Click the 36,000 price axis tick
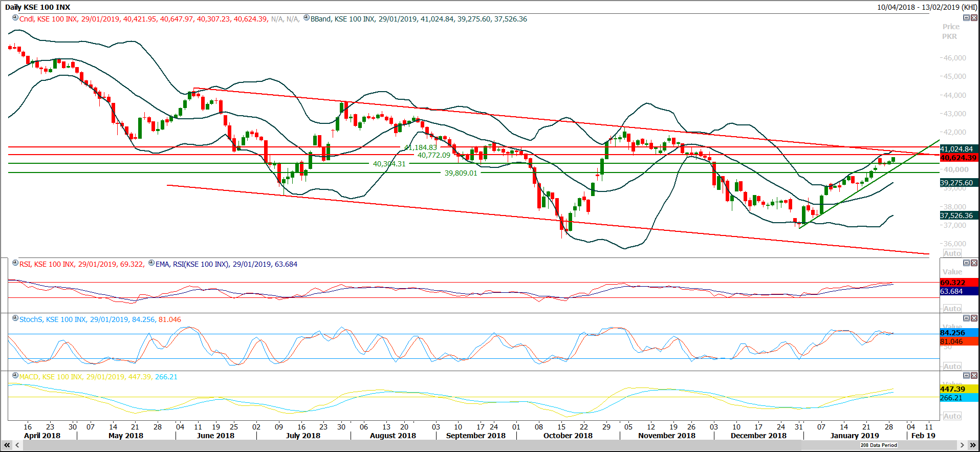The height and width of the screenshot is (452, 980). (955, 244)
